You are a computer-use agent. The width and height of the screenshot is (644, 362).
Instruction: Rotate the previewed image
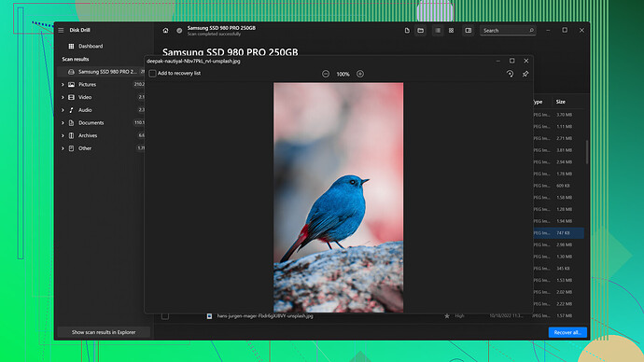pyautogui.click(x=510, y=74)
